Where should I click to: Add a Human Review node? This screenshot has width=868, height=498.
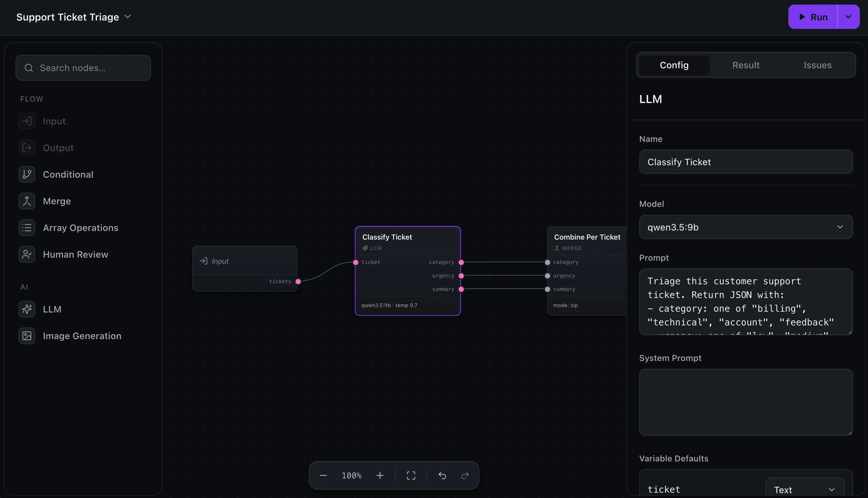point(83,255)
